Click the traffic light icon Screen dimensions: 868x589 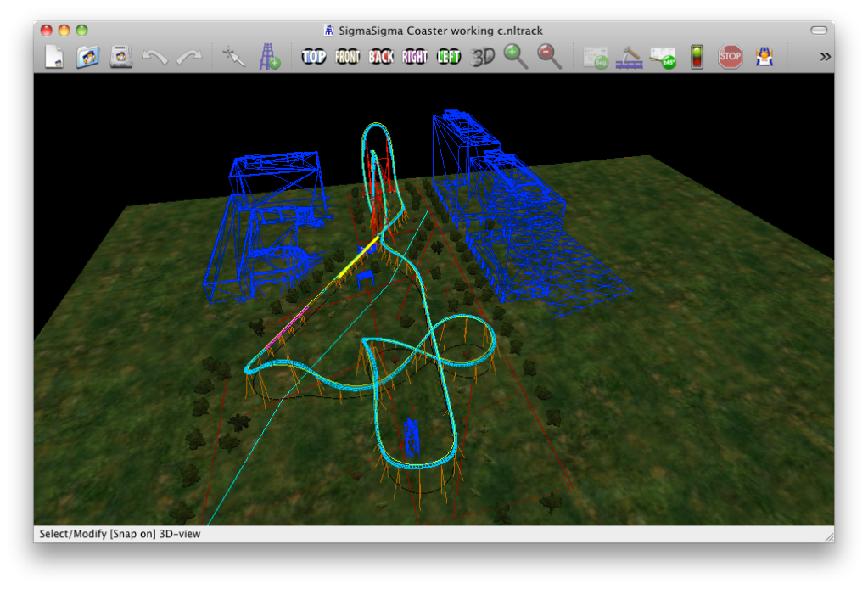click(697, 57)
